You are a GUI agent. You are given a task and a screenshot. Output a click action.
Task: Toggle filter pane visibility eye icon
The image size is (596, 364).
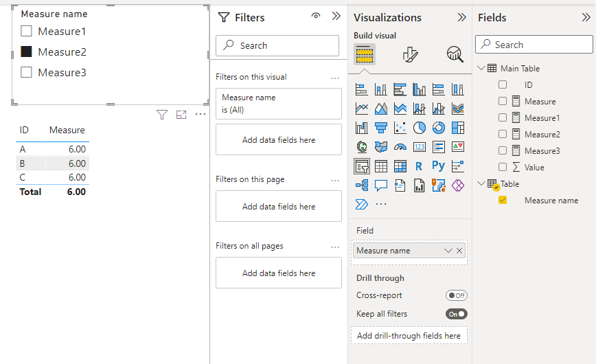(316, 16)
